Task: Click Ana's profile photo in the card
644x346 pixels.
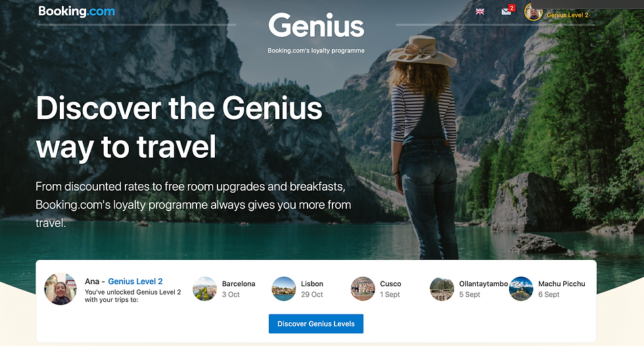Action: click(60, 289)
